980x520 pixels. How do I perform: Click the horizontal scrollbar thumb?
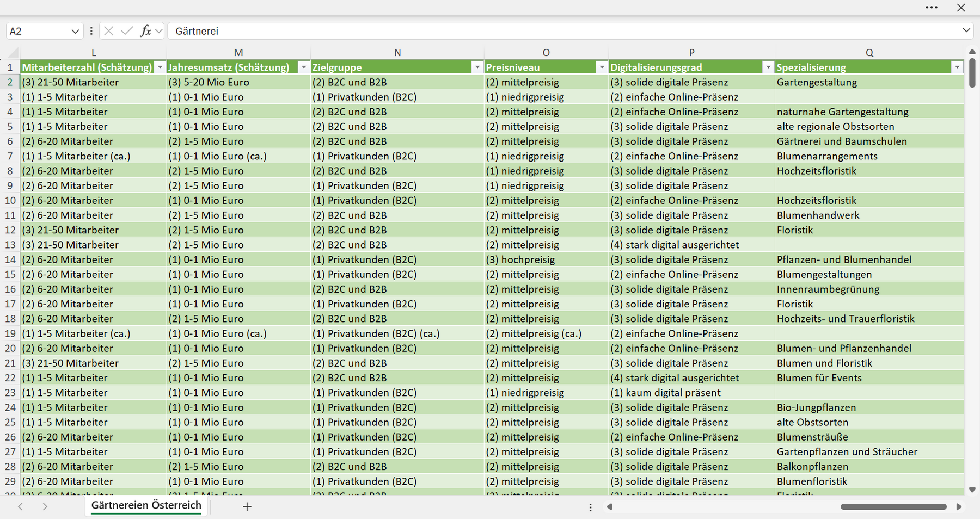click(x=893, y=506)
